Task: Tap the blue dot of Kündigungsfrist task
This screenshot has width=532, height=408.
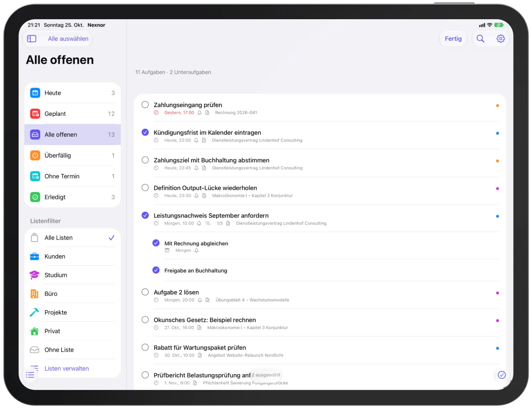Action: (497, 133)
